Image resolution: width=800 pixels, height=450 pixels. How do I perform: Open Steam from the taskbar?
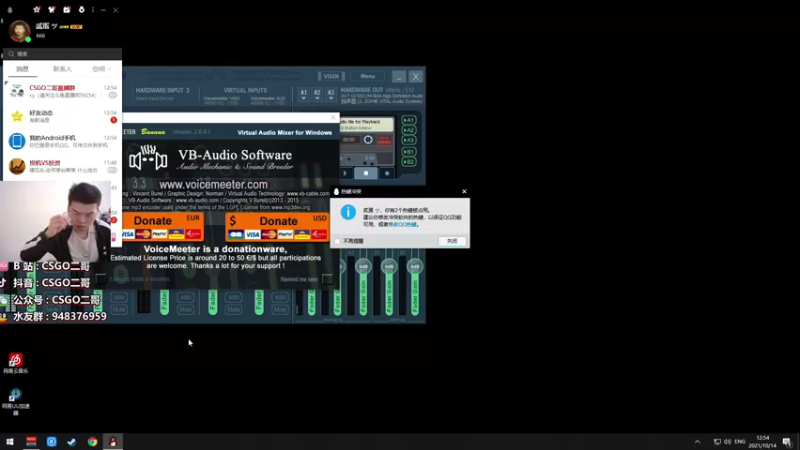[71, 442]
